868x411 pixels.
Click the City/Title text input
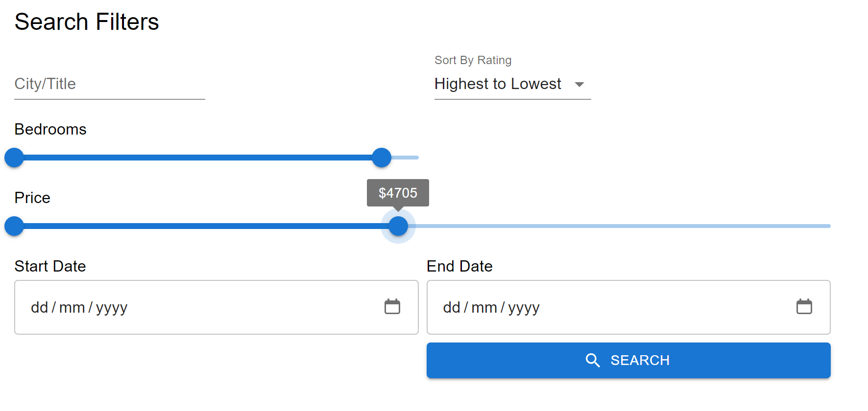click(x=109, y=84)
